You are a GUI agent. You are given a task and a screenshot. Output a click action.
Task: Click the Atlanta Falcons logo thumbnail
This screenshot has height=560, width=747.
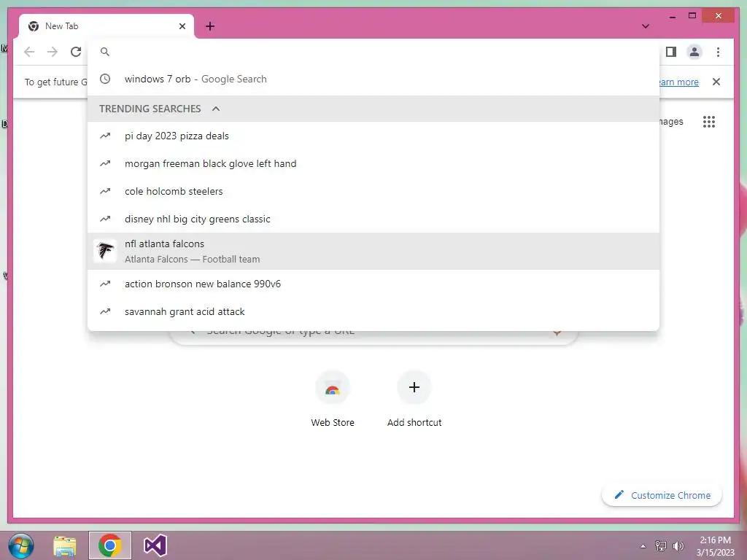(x=105, y=251)
